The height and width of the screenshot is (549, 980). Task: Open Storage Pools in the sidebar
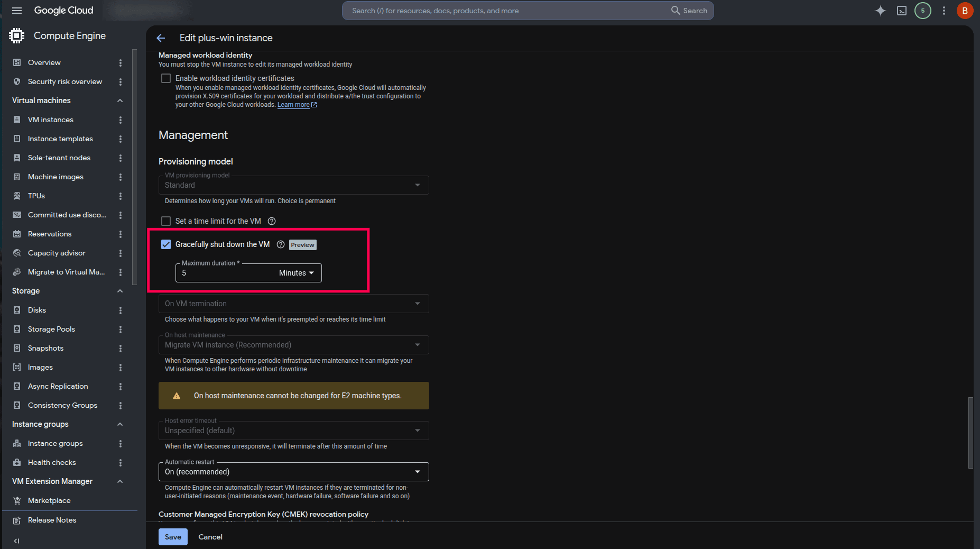click(51, 329)
